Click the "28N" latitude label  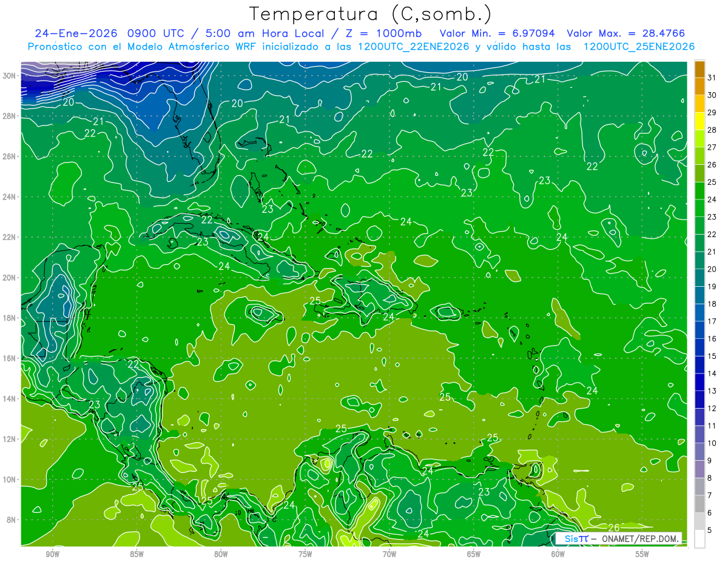coord(9,116)
